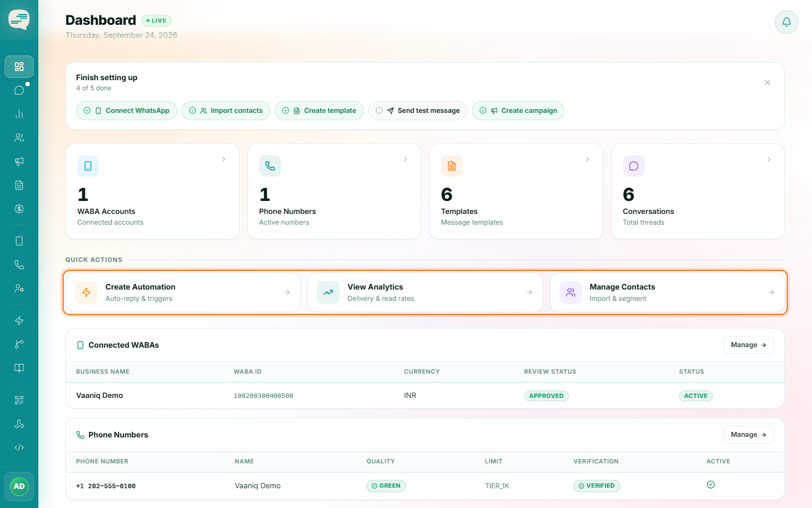Open the AD user avatar menu
Viewport: 812px width, 508px height.
click(19, 487)
